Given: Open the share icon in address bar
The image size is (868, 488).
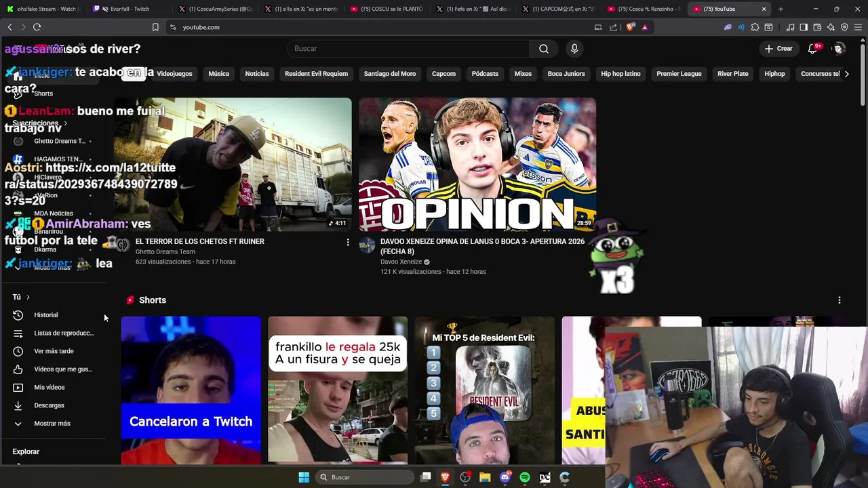Looking at the screenshot, I should 614,27.
